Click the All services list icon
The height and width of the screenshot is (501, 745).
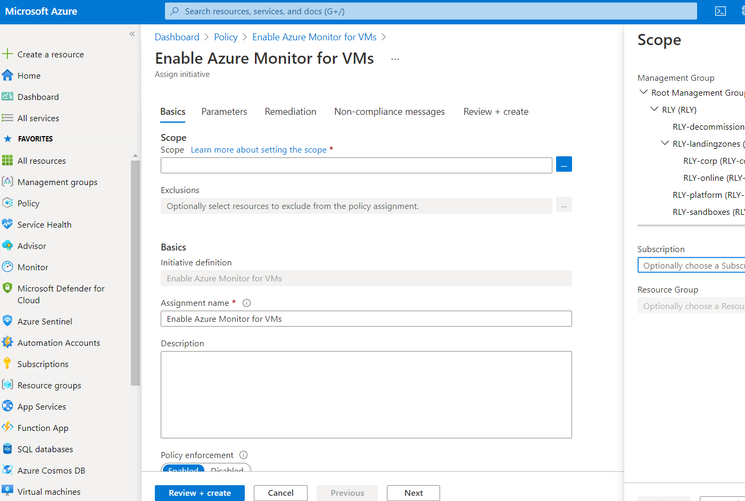7,118
